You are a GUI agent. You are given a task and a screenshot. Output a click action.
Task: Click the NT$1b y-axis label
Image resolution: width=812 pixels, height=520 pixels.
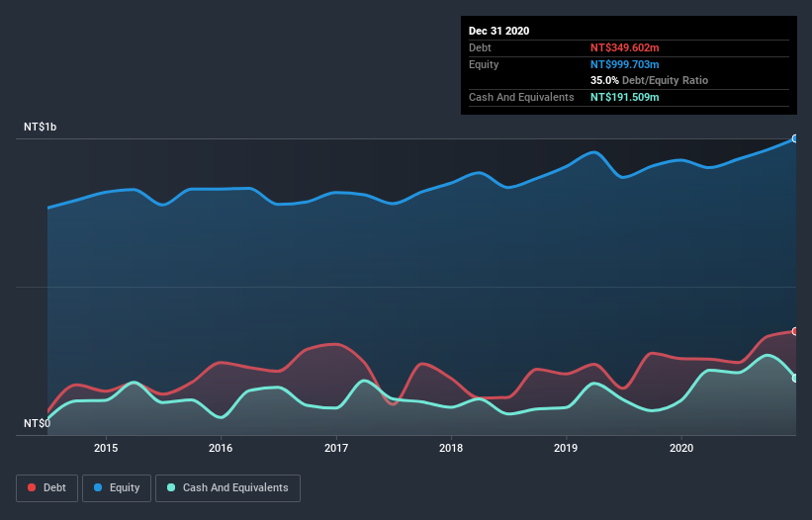click(x=40, y=127)
